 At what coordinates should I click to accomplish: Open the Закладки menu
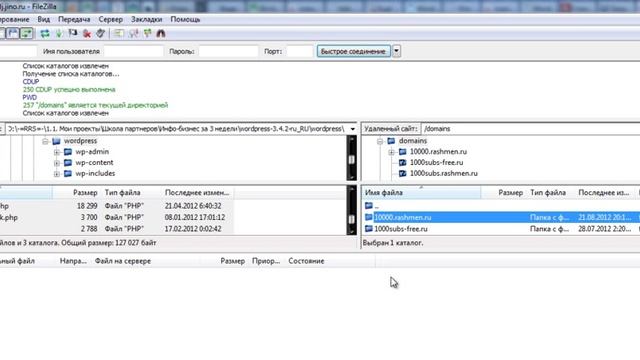coord(147,19)
